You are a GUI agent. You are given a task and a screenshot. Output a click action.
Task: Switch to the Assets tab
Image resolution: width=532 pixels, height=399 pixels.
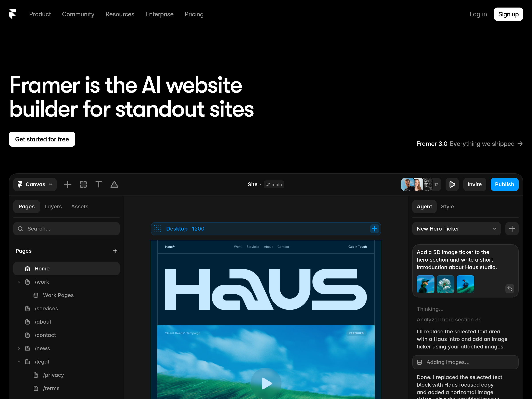pos(80,207)
